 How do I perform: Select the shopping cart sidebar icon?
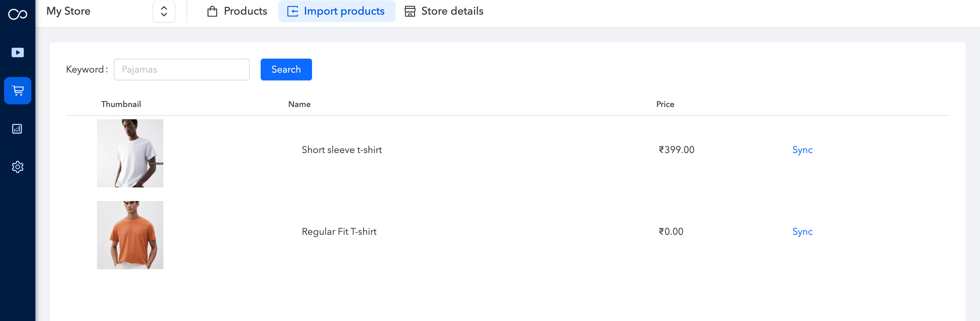[17, 91]
